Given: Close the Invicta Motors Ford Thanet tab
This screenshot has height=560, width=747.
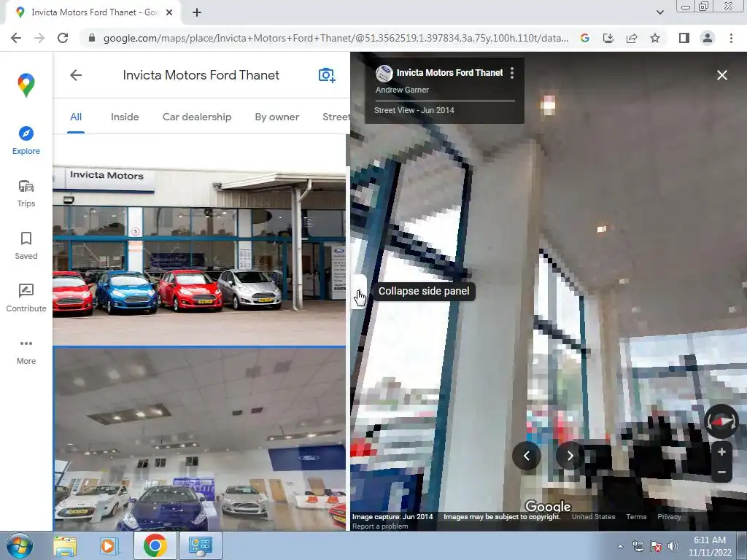Looking at the screenshot, I should 169,12.
